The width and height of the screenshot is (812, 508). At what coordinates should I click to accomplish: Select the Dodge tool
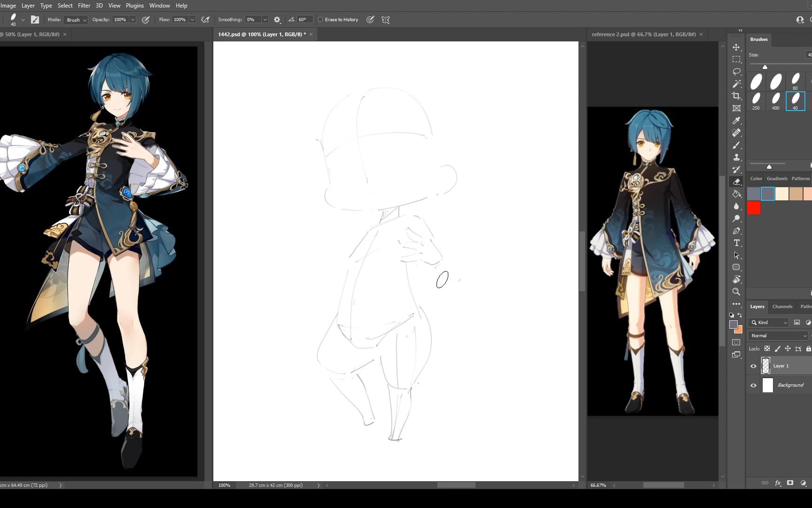pyautogui.click(x=736, y=218)
